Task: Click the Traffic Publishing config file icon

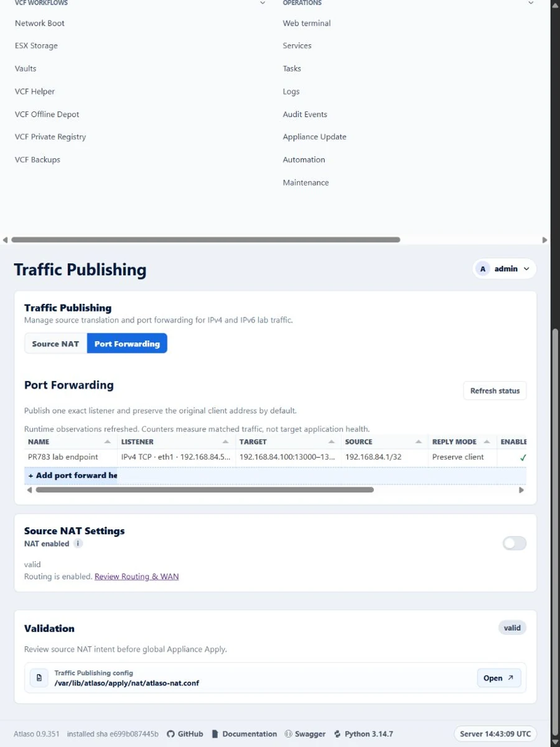Action: pos(39,678)
